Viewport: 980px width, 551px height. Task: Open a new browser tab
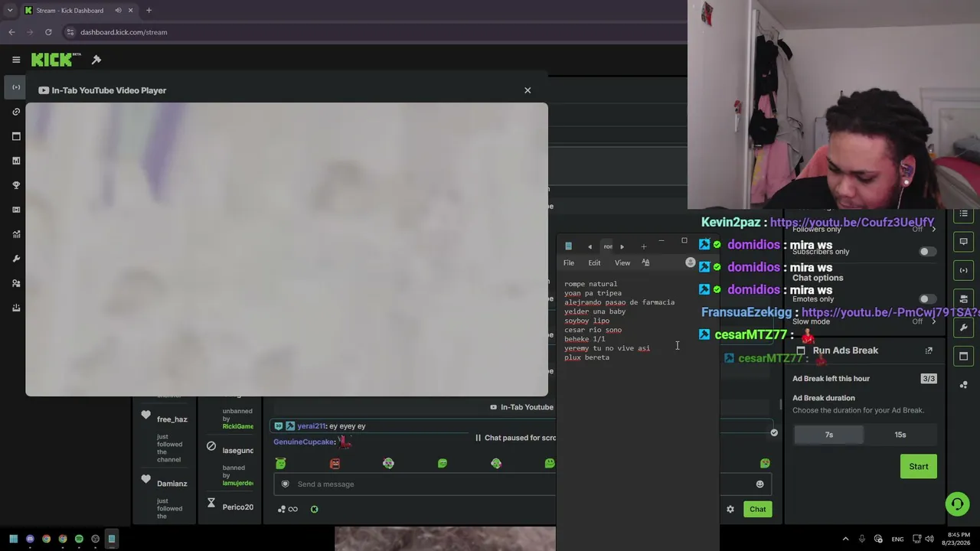click(149, 11)
